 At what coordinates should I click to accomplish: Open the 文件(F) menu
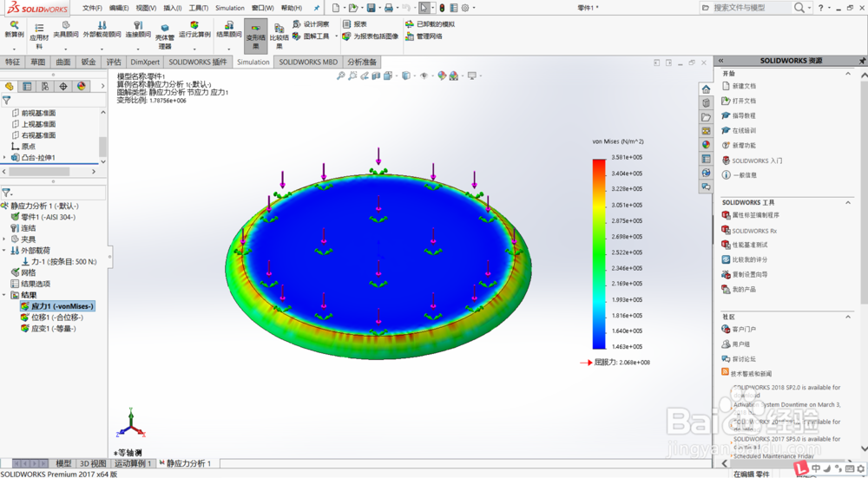pos(93,8)
